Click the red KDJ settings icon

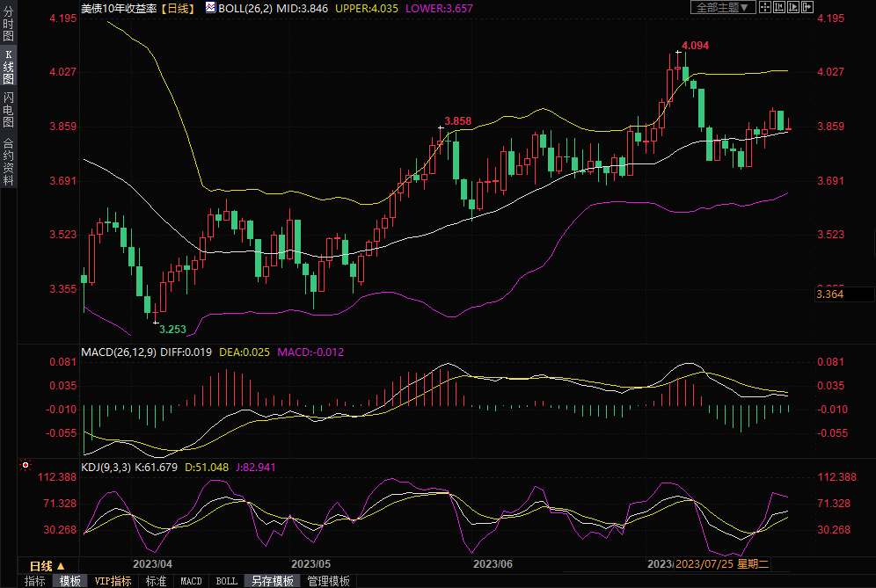coord(26,464)
